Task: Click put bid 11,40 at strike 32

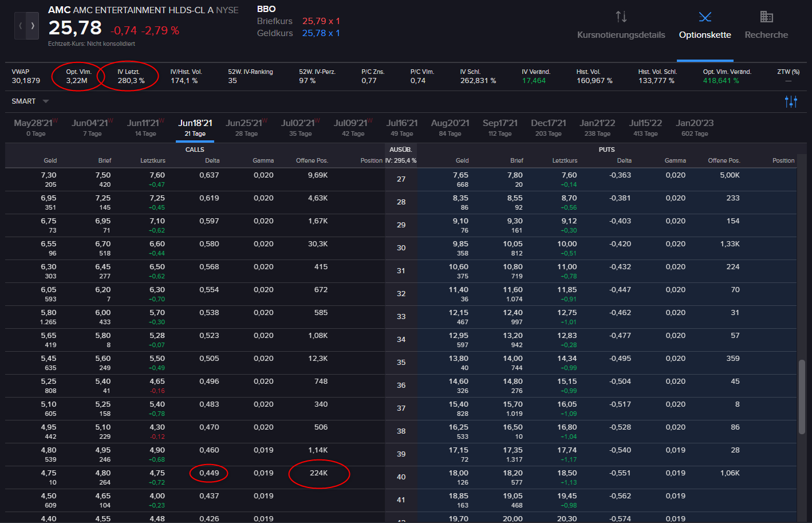Action: click(459, 290)
